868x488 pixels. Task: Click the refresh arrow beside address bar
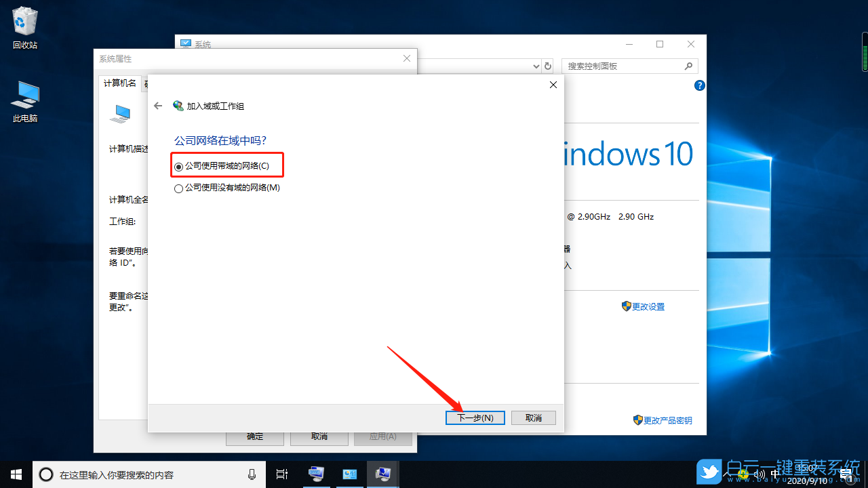point(548,66)
